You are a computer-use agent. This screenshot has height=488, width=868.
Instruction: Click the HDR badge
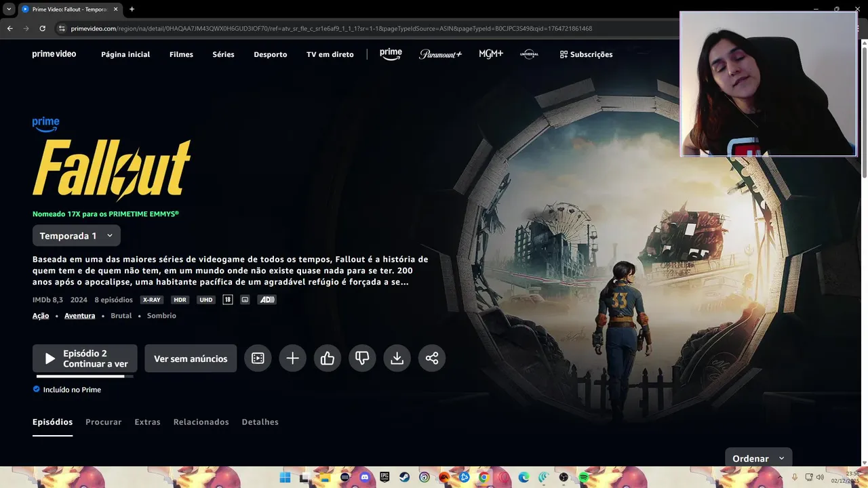tap(180, 300)
